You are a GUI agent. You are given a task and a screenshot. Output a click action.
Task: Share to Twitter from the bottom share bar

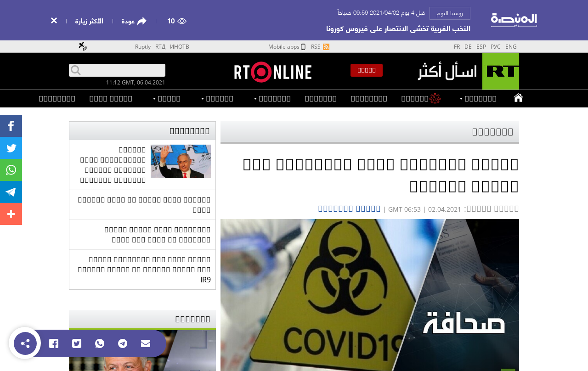(x=77, y=343)
